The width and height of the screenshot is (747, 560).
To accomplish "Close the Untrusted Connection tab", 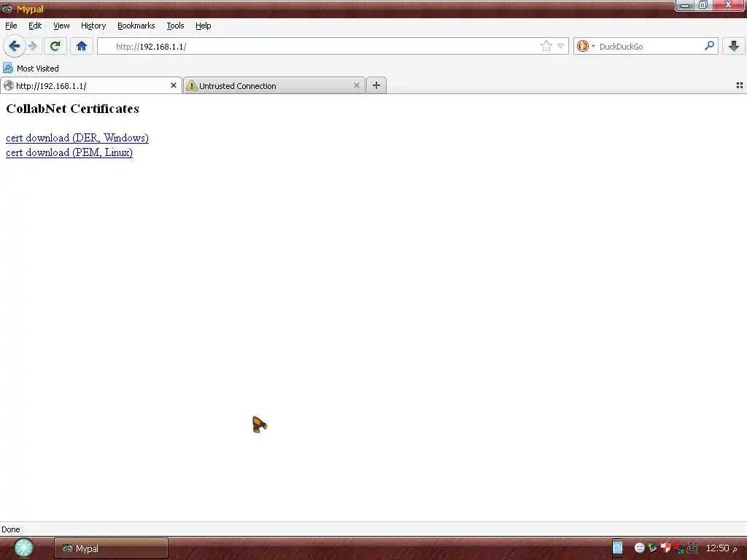I will pyautogui.click(x=356, y=85).
